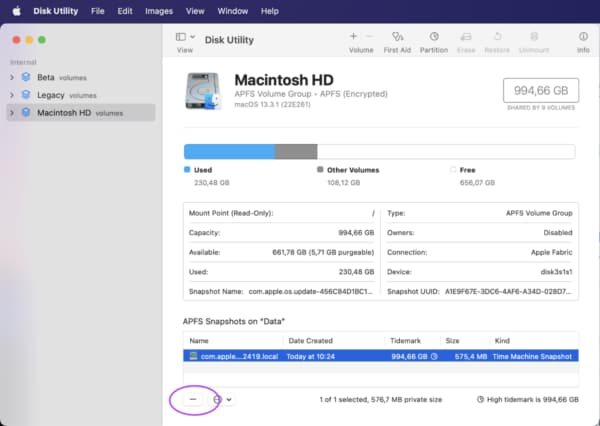The image size is (600, 426).
Task: Select the com.apple…2419.local snapshot row
Action: 381,356
